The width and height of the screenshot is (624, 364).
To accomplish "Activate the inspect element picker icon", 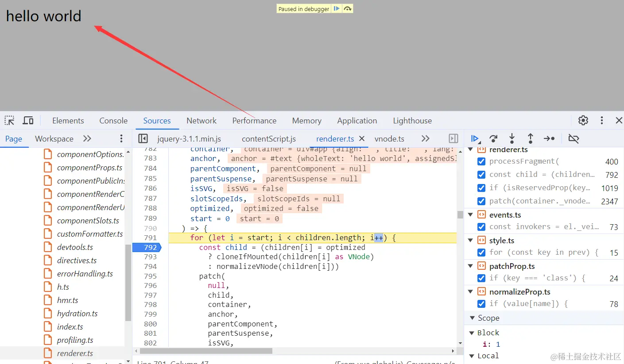I will pyautogui.click(x=9, y=120).
